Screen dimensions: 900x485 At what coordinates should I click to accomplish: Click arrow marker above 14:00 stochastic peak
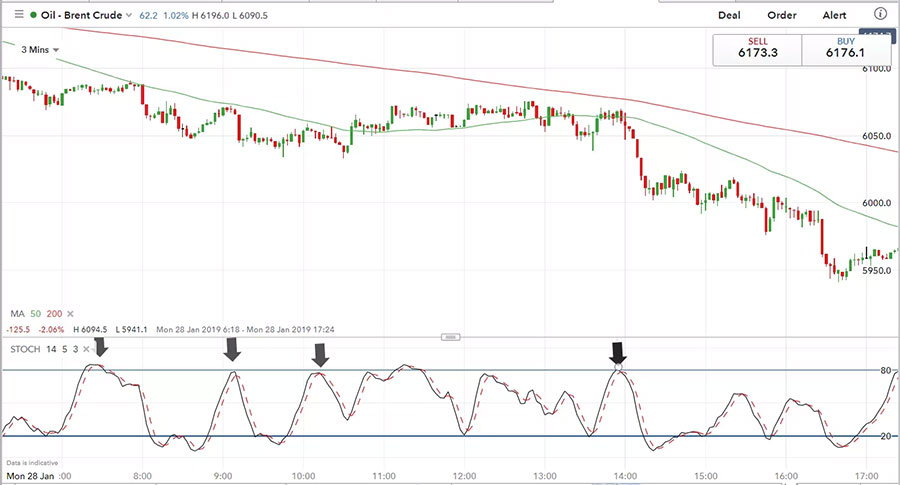[x=618, y=352]
